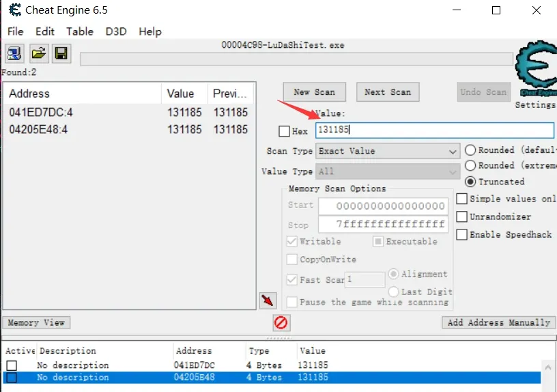557x392 pixels.
Task: Toggle the CopyOnWrite checkbox
Action: tap(291, 259)
